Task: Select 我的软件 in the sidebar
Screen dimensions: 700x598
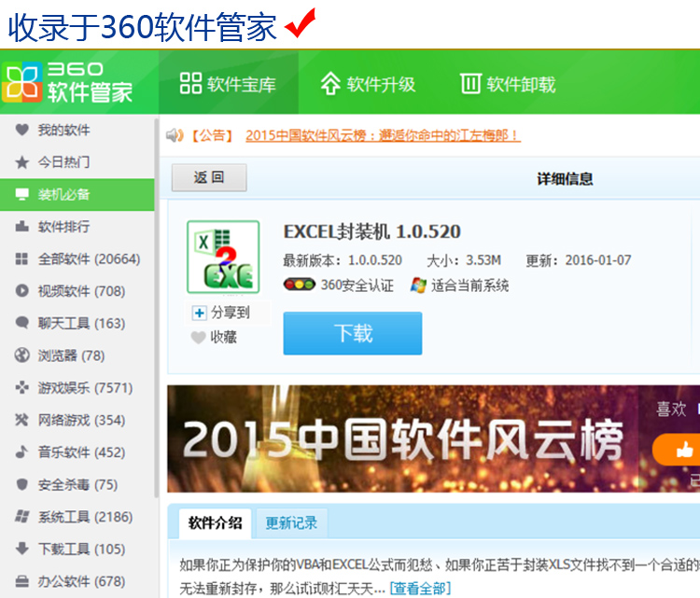Action: coord(77,130)
